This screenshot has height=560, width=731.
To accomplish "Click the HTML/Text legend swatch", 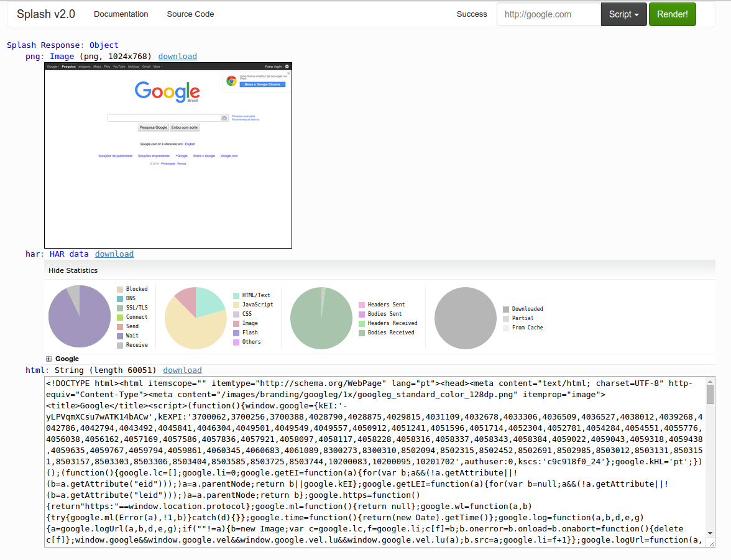I will point(236,295).
